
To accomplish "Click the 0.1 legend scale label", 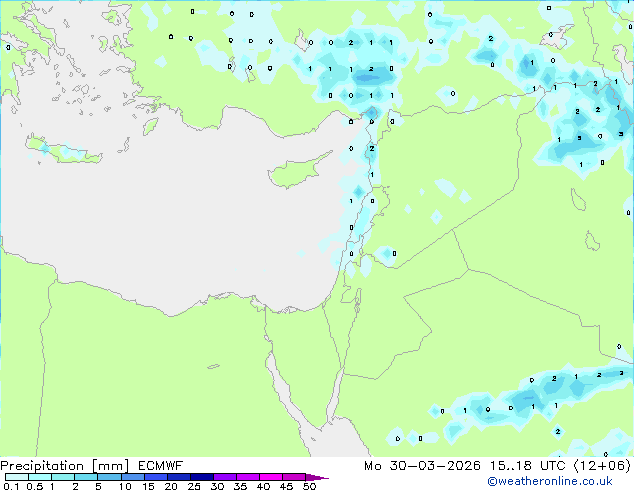I will coord(11,486).
